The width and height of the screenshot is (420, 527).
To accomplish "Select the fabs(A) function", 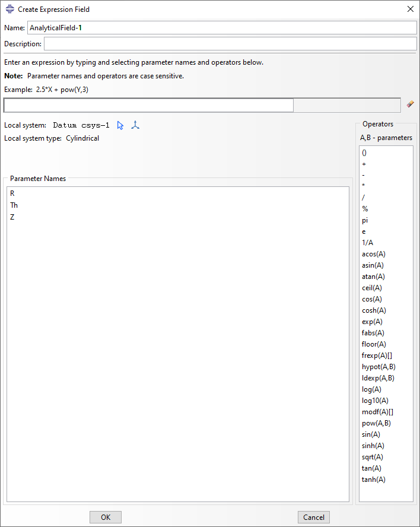I will [373, 333].
